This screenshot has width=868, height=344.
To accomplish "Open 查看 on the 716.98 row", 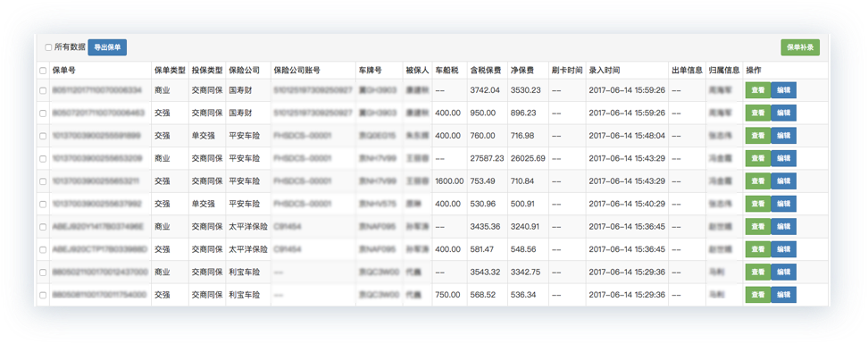I will 758,136.
